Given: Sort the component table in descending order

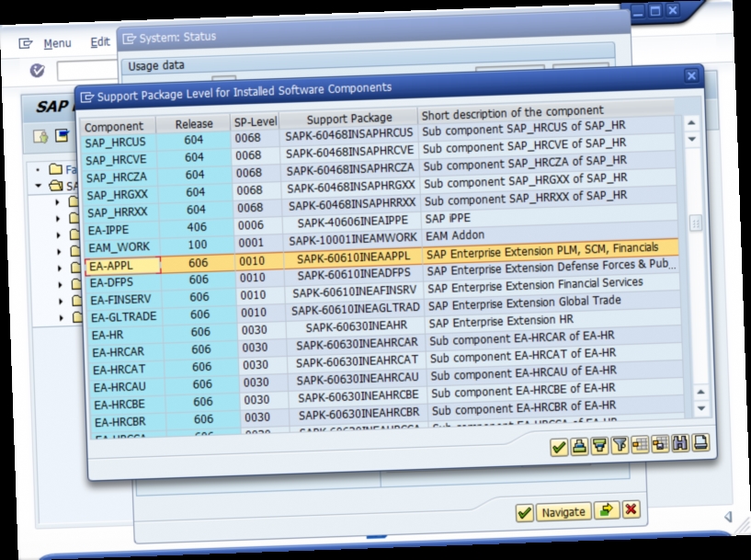Looking at the screenshot, I should 599,446.
